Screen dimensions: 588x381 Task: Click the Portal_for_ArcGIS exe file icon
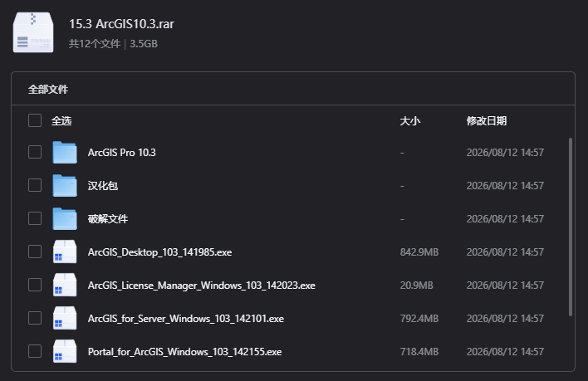[65, 351]
